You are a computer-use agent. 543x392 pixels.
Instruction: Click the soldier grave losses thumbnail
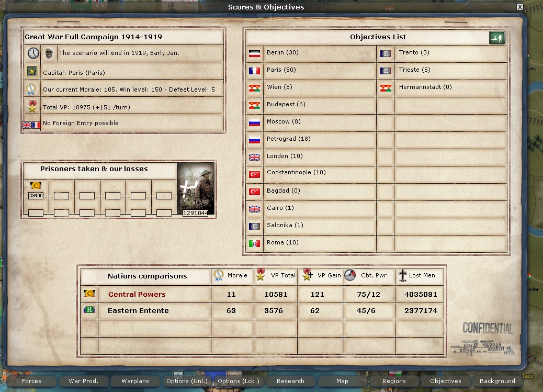[x=195, y=188]
